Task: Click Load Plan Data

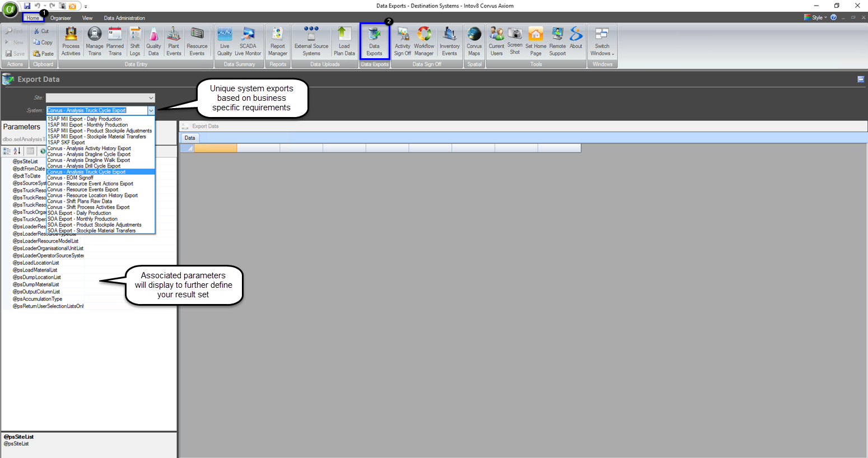Action: click(x=344, y=41)
